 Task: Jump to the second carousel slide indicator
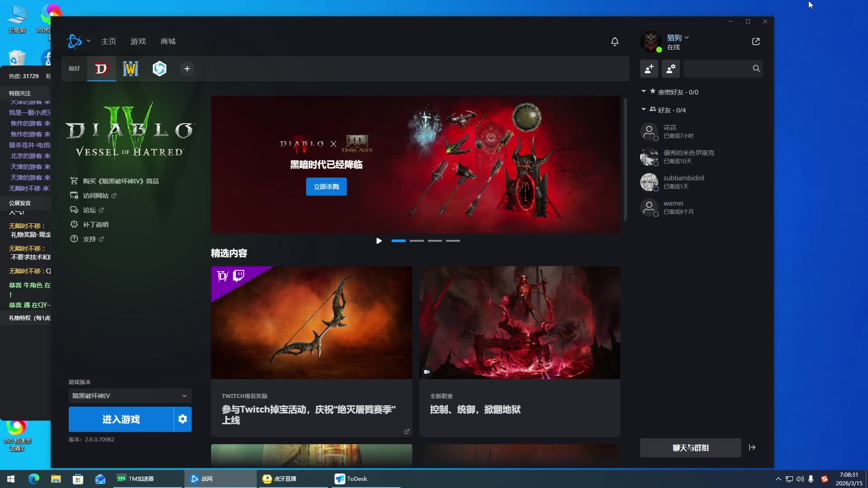[x=416, y=241]
